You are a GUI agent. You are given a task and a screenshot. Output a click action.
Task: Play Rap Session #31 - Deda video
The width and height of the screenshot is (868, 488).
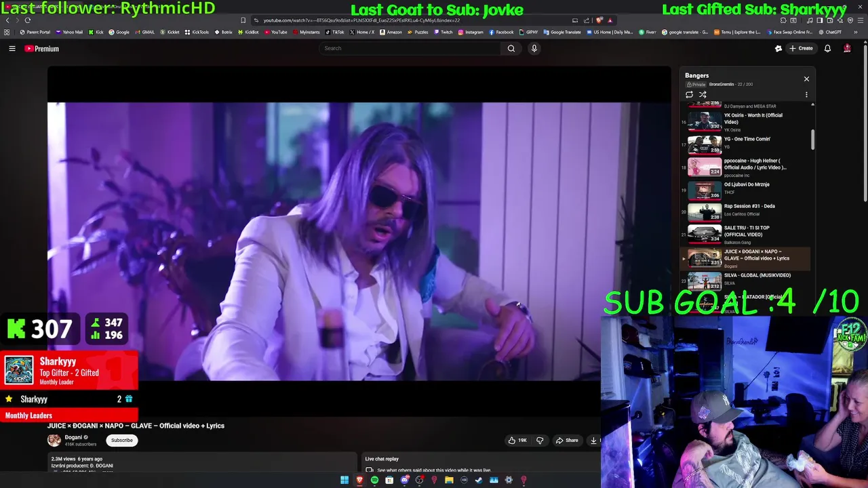tap(746, 212)
